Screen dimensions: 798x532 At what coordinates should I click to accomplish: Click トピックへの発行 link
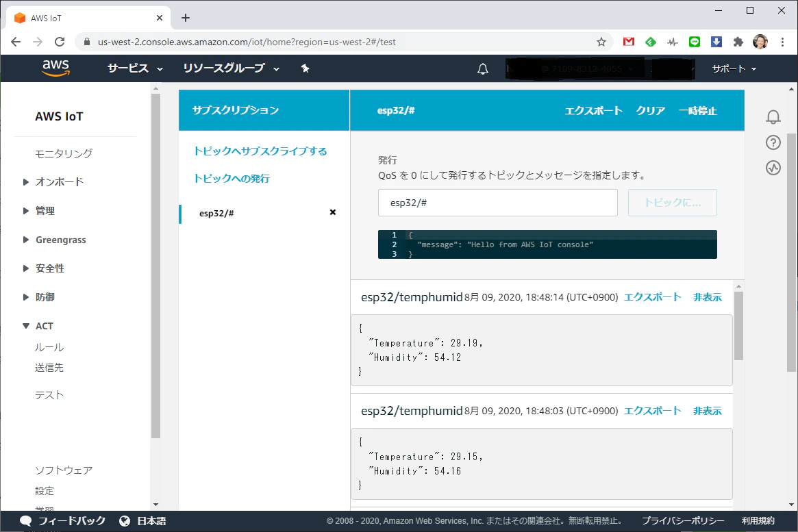[232, 179]
